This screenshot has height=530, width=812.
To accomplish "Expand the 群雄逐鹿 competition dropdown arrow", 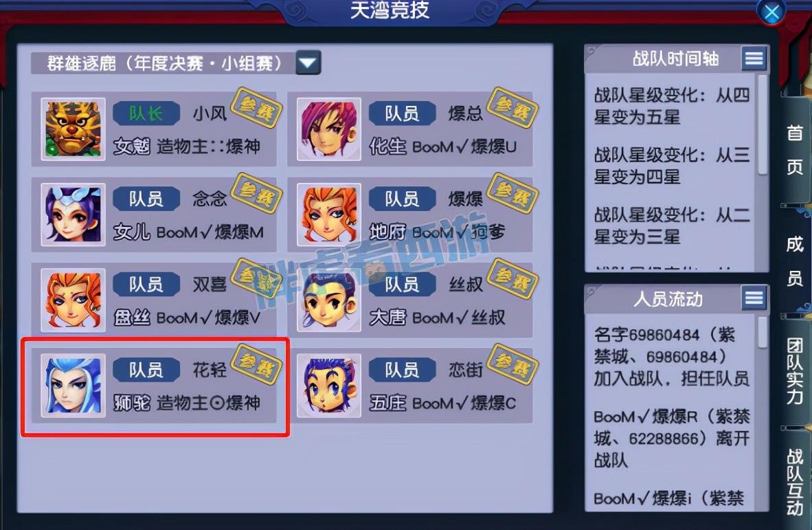I will pos(308,63).
